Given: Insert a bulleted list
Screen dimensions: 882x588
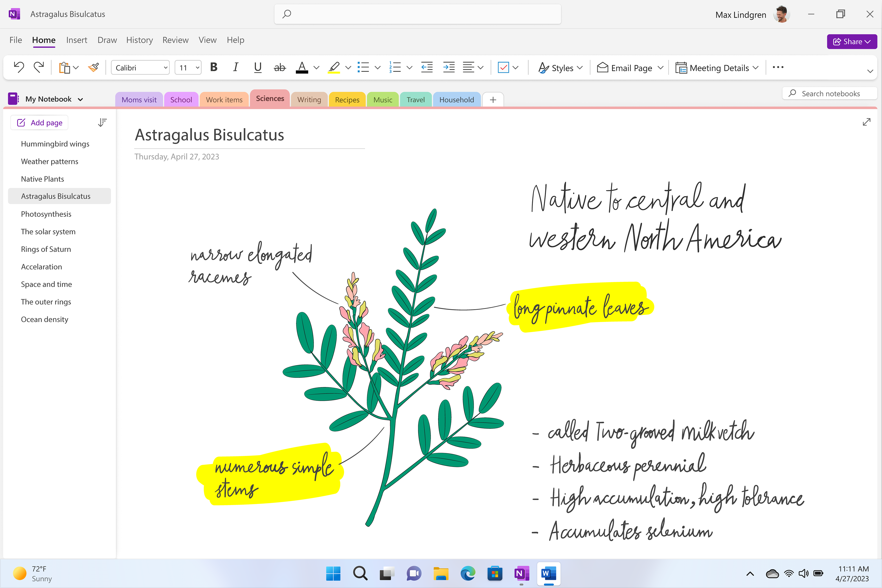Looking at the screenshot, I should 363,68.
